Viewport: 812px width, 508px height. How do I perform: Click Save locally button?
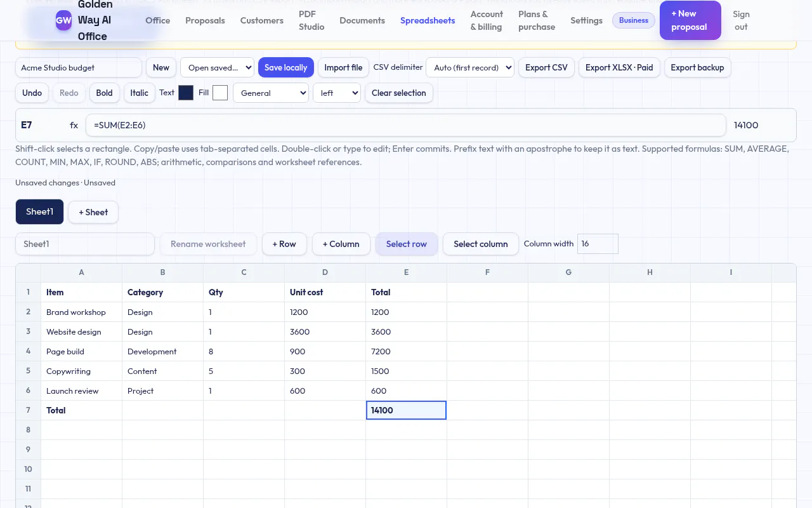pyautogui.click(x=285, y=67)
